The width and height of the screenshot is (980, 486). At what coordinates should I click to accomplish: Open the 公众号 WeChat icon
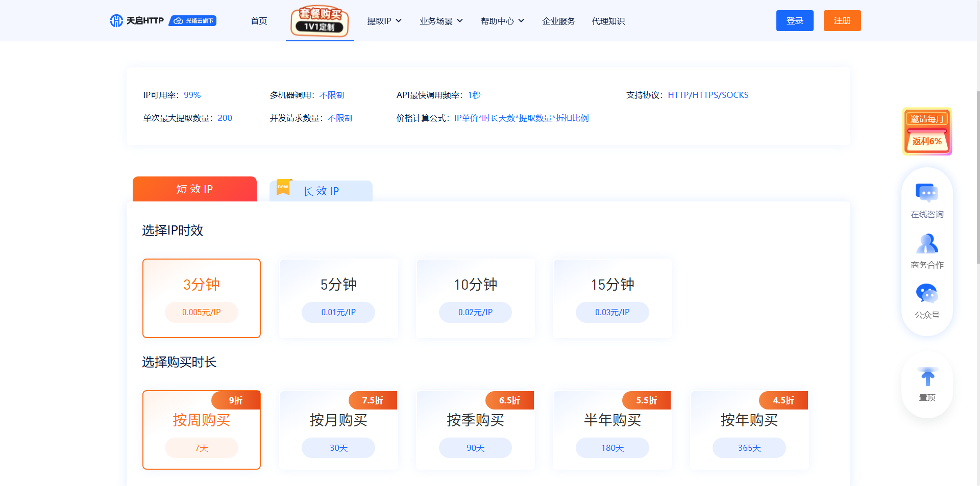[x=927, y=294]
